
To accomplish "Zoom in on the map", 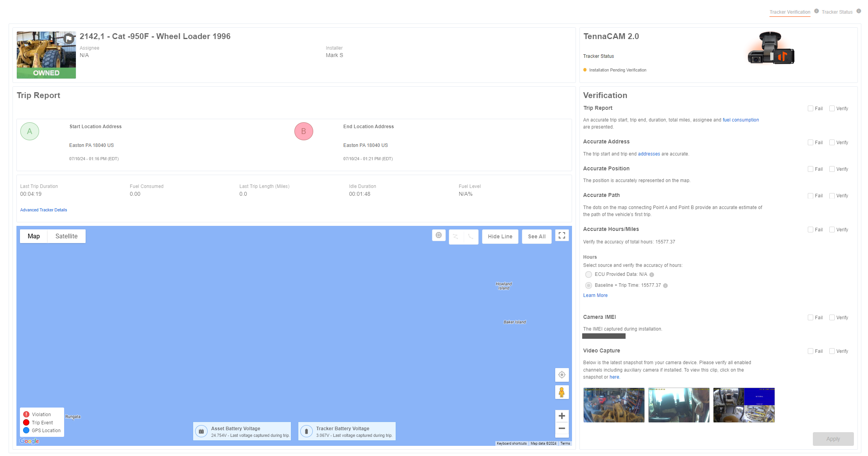I will (562, 416).
